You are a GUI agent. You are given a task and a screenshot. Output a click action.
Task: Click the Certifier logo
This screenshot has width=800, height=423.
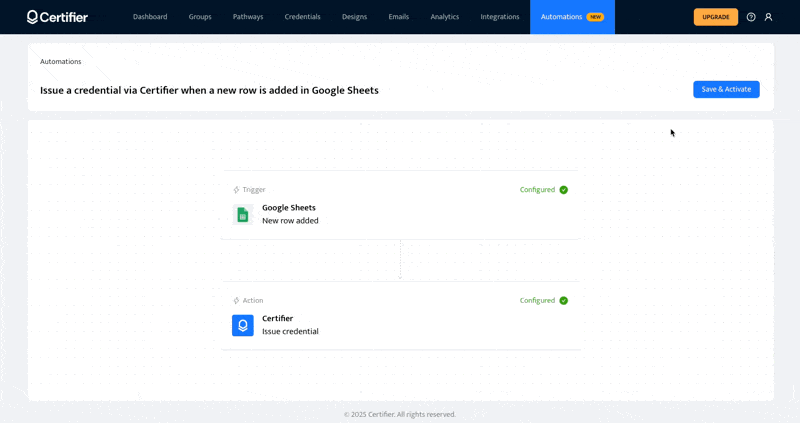pos(57,17)
